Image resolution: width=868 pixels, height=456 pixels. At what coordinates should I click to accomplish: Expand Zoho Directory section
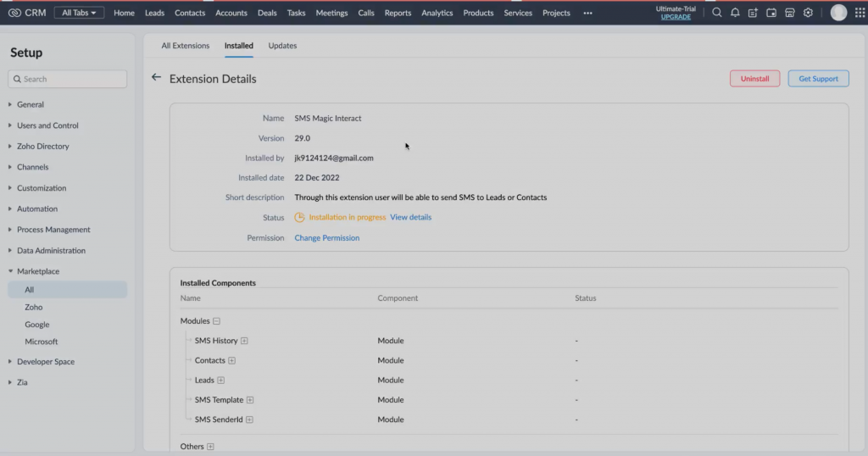10,146
